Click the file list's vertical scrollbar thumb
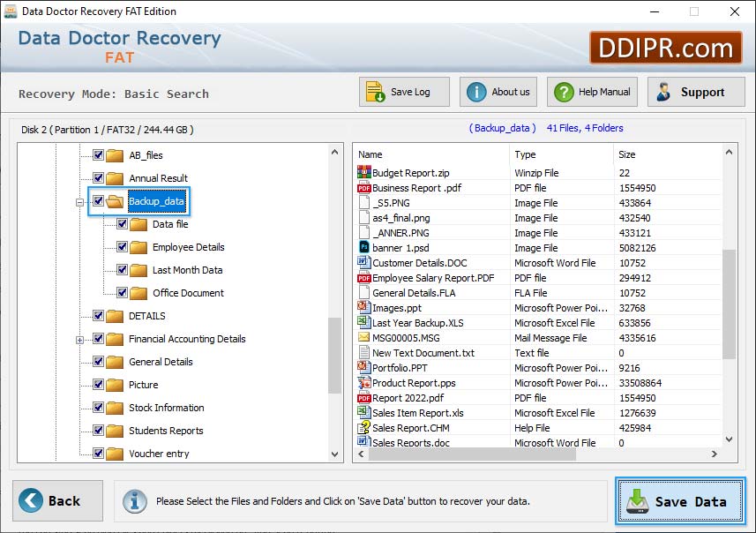This screenshot has width=756, height=533. 729,304
